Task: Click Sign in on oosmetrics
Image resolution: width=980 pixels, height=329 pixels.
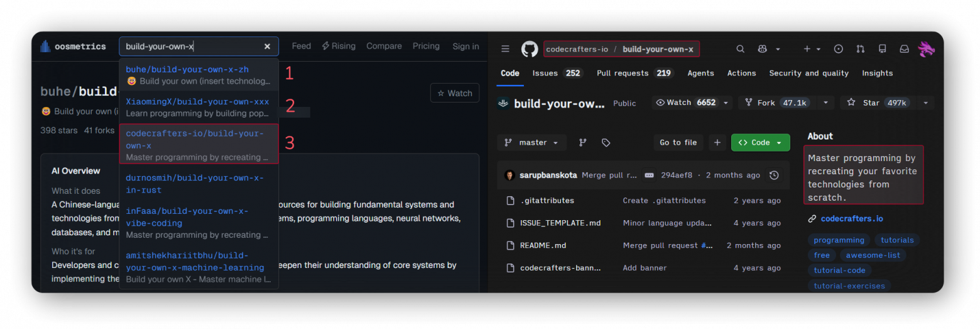Action: coord(465,47)
